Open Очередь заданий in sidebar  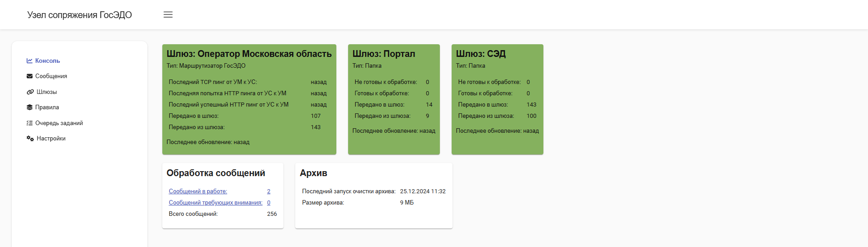pos(59,123)
